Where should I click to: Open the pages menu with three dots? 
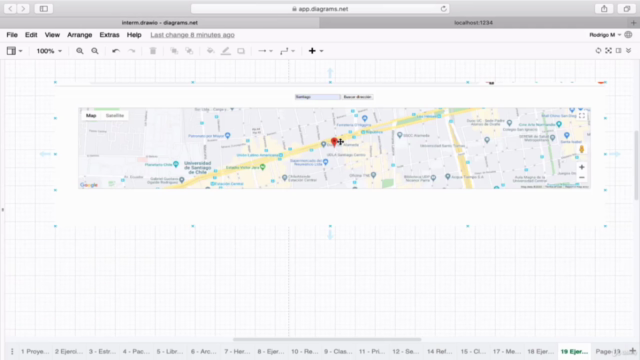point(12,351)
